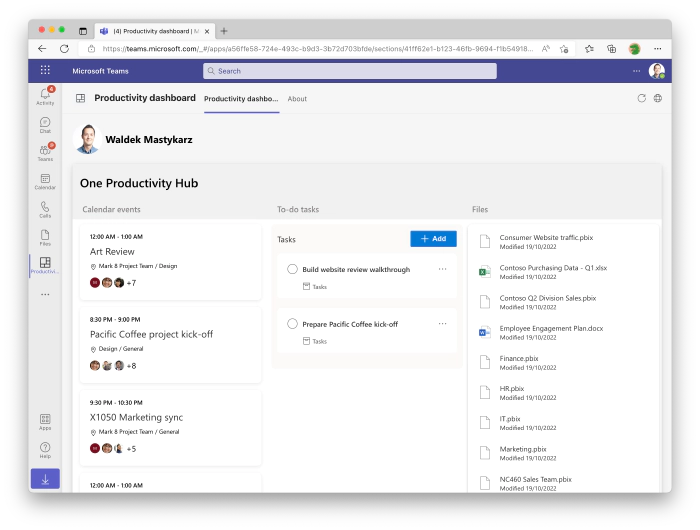Open Contoso Q2 Division Sales.pbix file
Image resolution: width=700 pixels, height=530 pixels.
coord(548,298)
